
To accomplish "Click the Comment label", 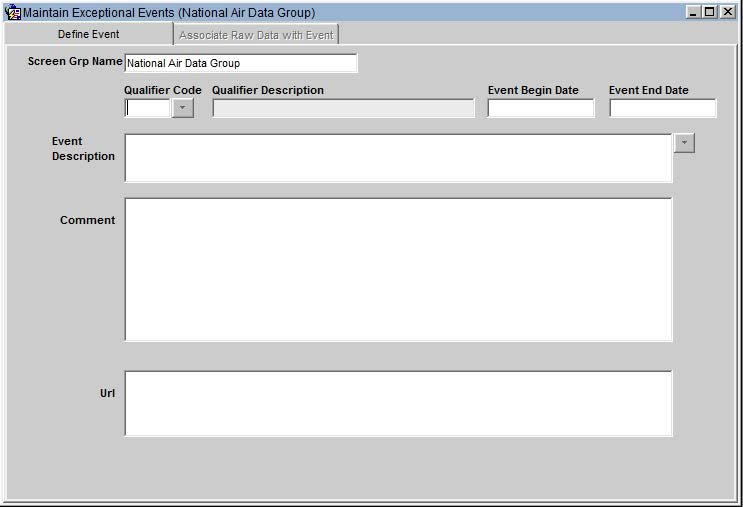I will point(87,220).
